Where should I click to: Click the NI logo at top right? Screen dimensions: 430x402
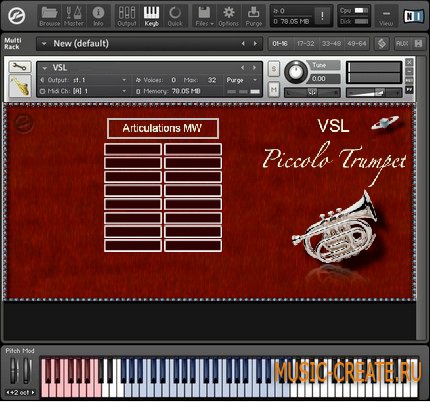pyautogui.click(x=413, y=16)
